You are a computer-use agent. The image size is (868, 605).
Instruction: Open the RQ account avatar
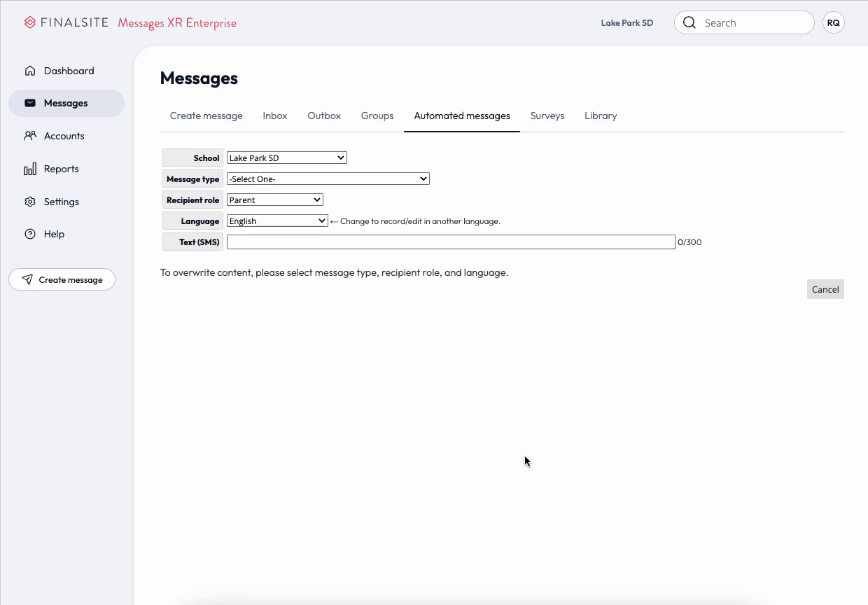coord(833,22)
